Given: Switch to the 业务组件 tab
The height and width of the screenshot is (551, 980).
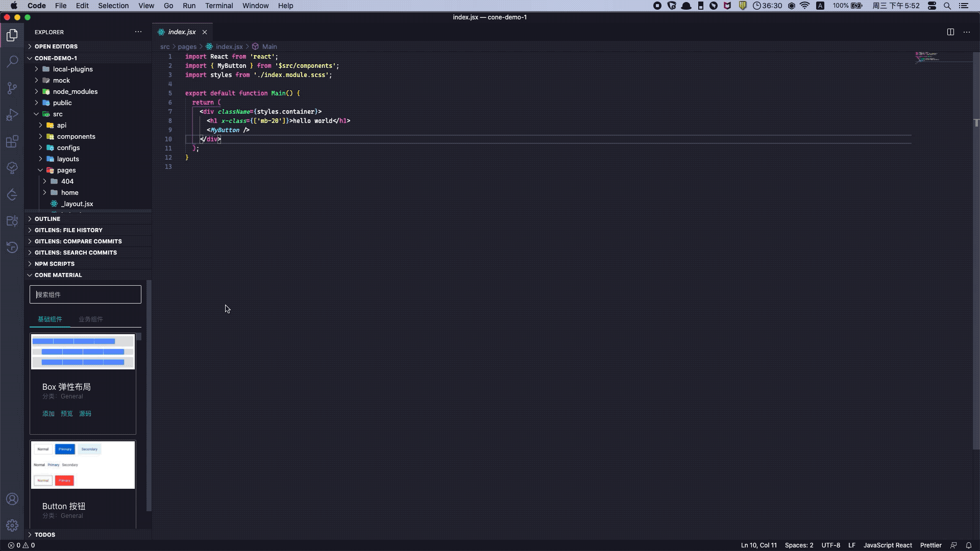Looking at the screenshot, I should [x=90, y=319].
